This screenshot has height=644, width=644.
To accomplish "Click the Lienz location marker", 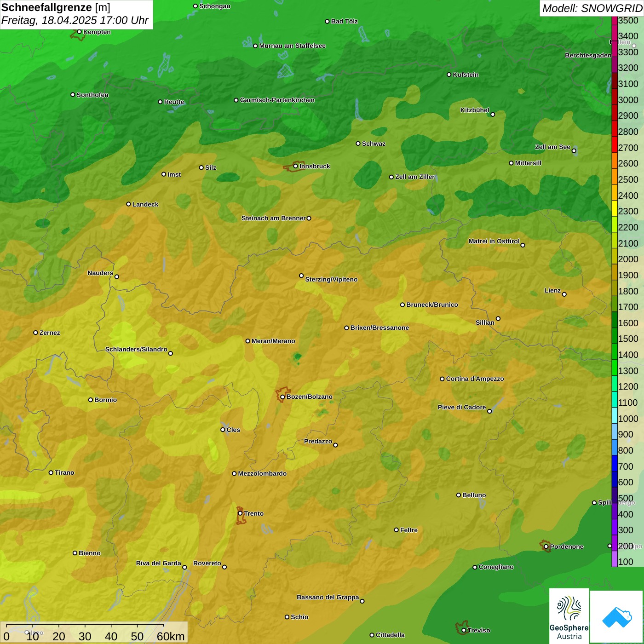I will (564, 294).
